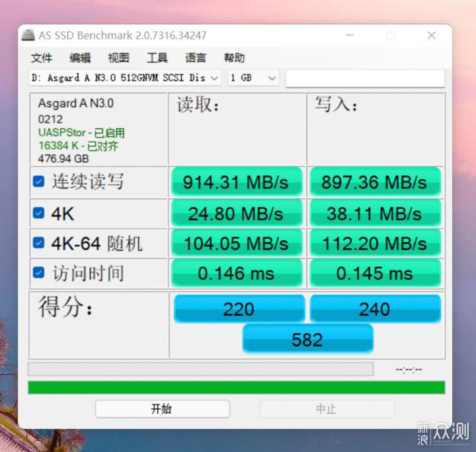This screenshot has width=476, height=452.
Task: Click the 中止 button
Action: coord(327,409)
